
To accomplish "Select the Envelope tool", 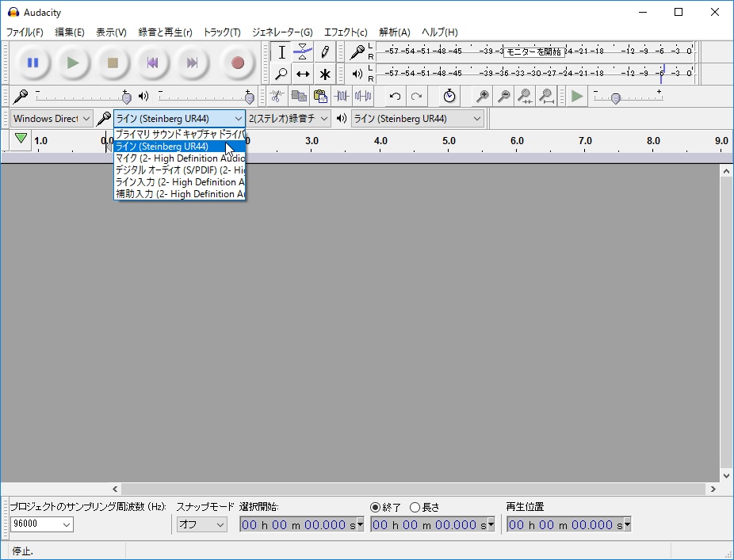I will 303,52.
